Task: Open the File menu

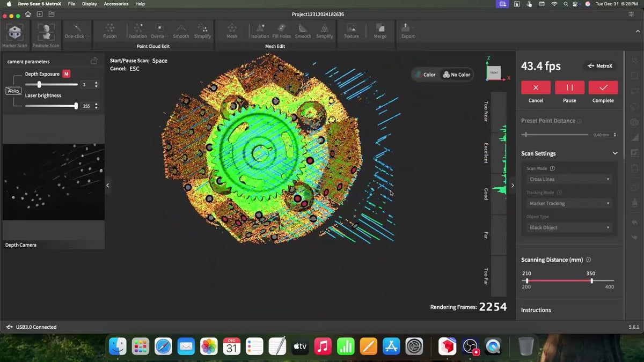Action: 71,4
